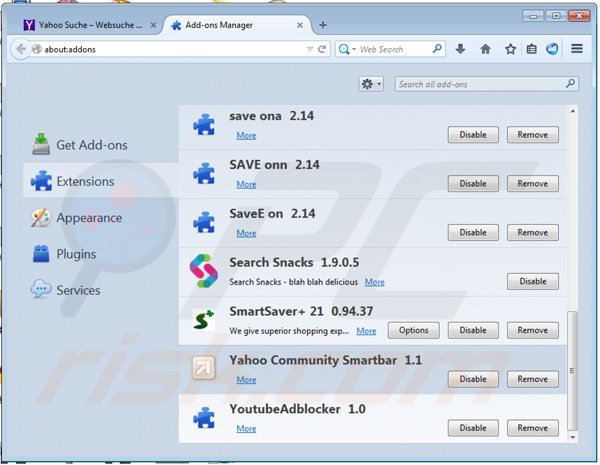The image size is (600, 465).
Task: Click the save ona puzzle icon
Action: 204,125
